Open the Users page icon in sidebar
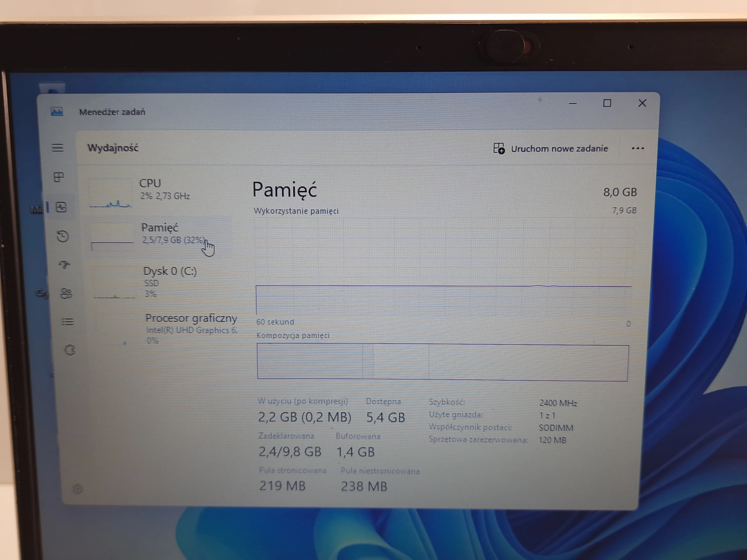The image size is (747, 560). click(x=66, y=293)
